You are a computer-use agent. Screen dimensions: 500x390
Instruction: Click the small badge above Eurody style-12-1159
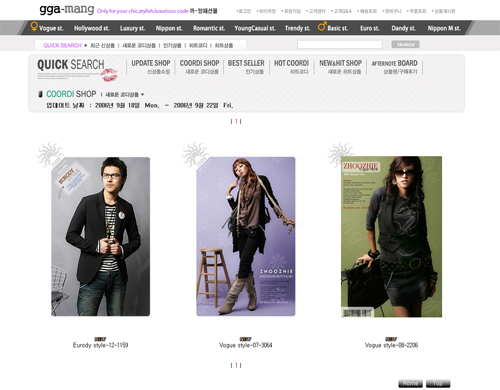[x=100, y=339]
